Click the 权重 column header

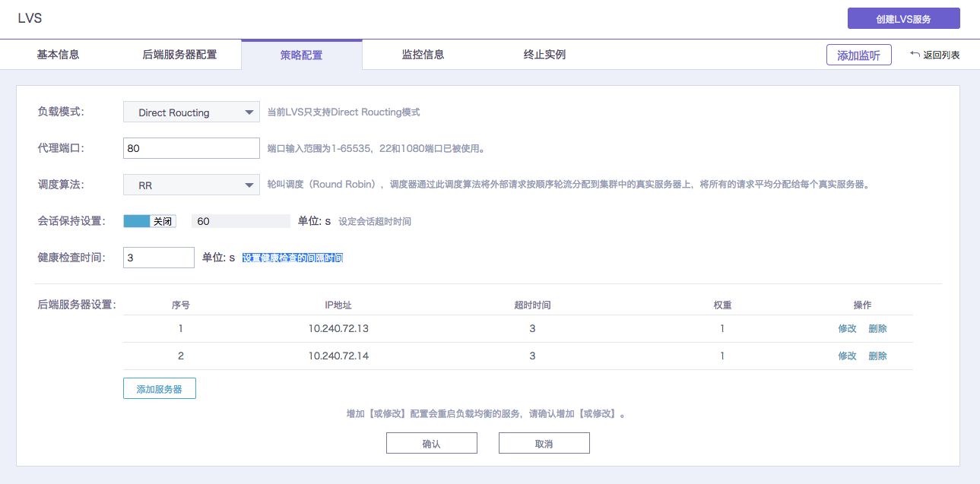pos(722,305)
